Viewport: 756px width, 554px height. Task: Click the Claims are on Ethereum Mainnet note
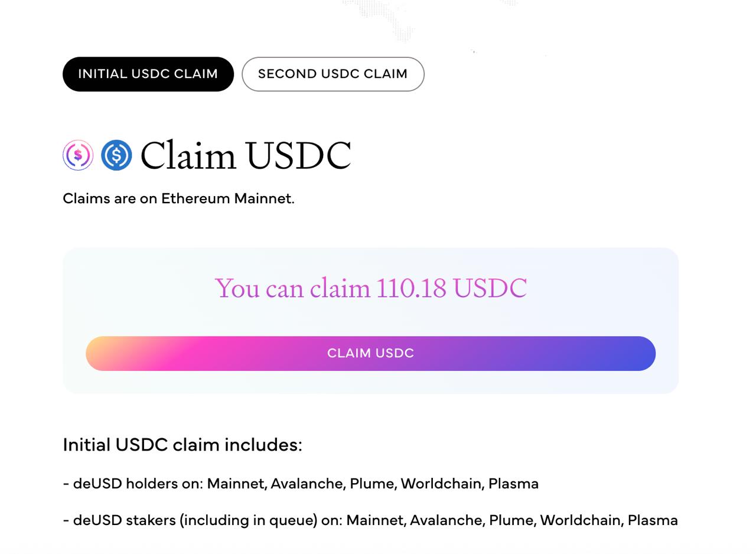[x=178, y=198]
